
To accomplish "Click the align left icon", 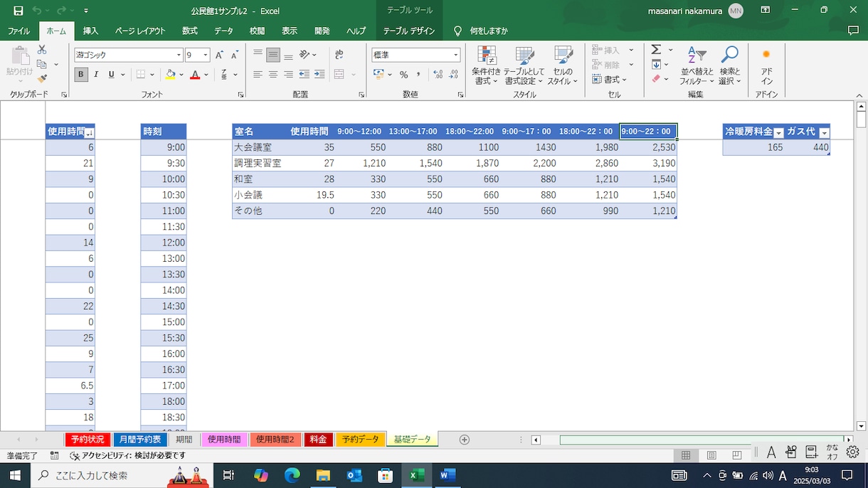I will pos(258,75).
